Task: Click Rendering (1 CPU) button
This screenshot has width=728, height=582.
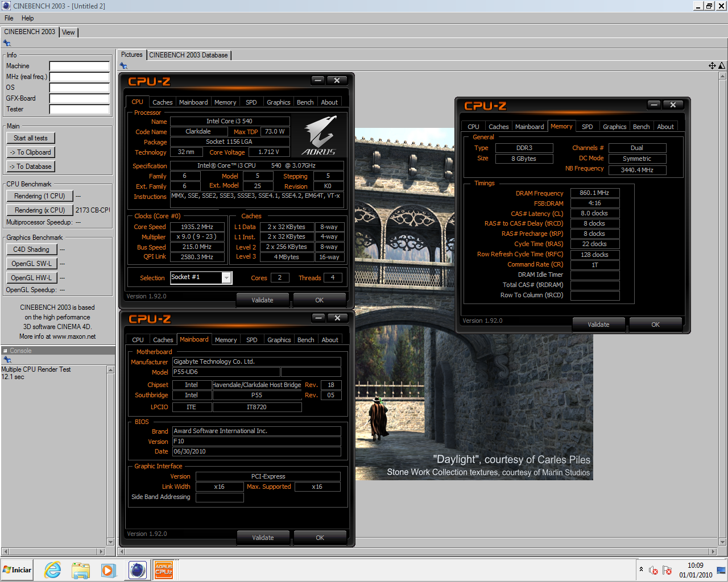Action: [x=40, y=196]
